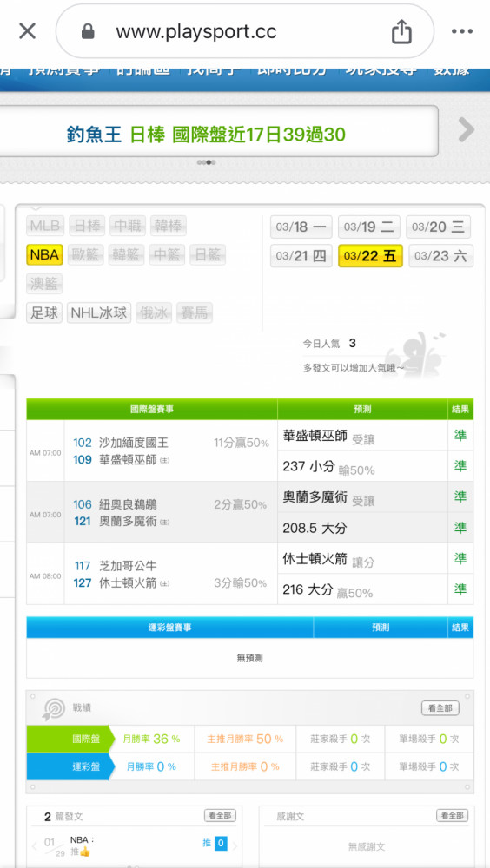This screenshot has height=868, width=490.
Task: Tap the banner carousel dots indicator
Action: 206,163
